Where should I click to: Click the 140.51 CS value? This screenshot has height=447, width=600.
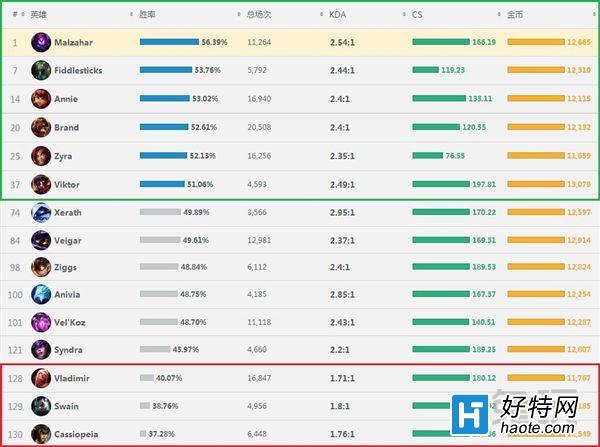pos(483,322)
